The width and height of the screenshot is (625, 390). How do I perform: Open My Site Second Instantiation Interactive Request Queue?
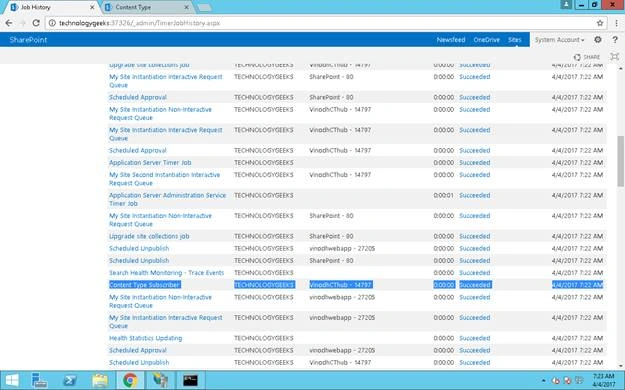165,179
